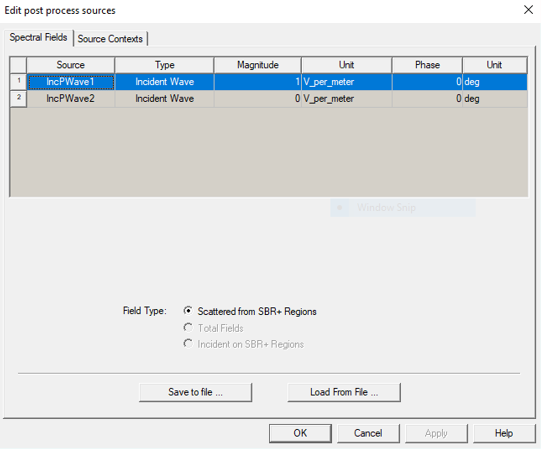Open the deg unit cell for IncPWave2
541x449 pixels.
click(x=495, y=99)
